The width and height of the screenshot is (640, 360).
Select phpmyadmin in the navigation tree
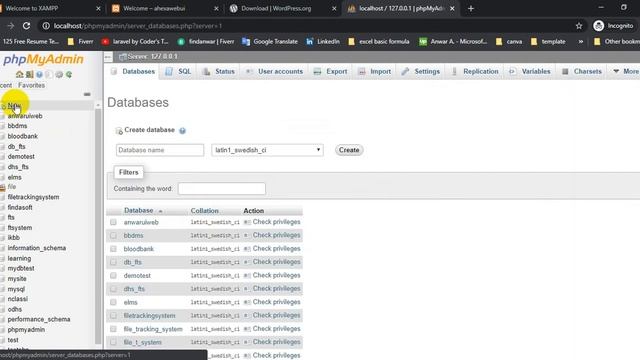26,330
